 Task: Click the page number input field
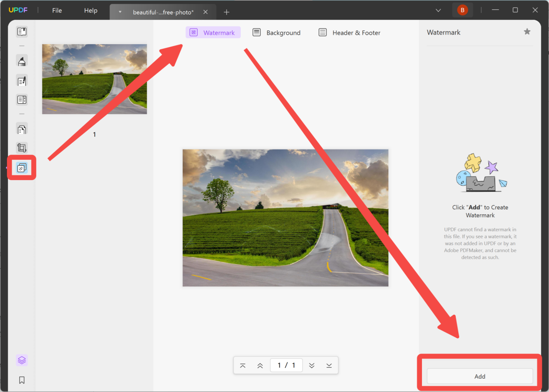point(286,365)
